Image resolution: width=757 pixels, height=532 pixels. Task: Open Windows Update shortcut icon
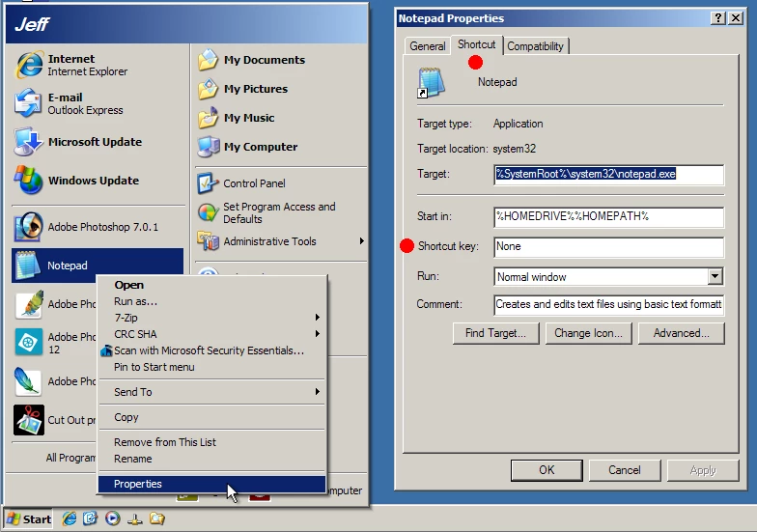click(x=29, y=180)
